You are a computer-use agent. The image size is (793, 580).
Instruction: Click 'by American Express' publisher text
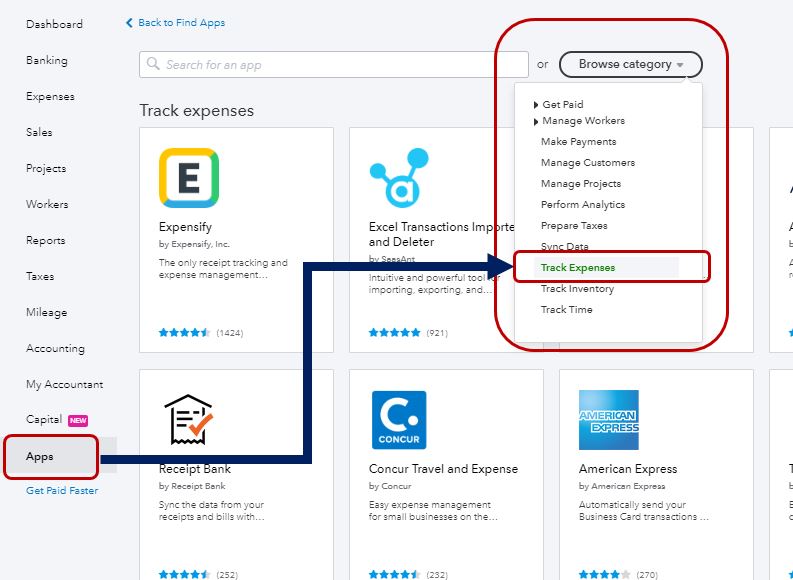622,486
